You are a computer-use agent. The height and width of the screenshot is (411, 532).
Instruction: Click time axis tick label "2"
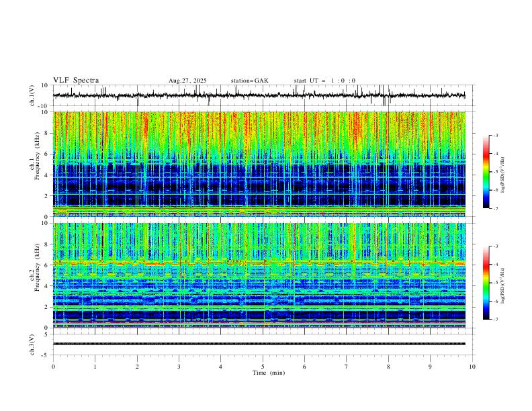(x=137, y=367)
